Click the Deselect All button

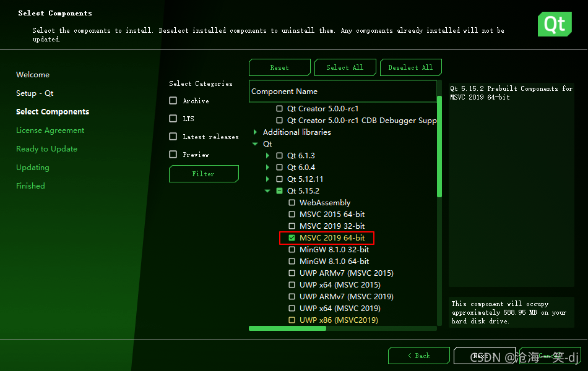pyautogui.click(x=410, y=67)
